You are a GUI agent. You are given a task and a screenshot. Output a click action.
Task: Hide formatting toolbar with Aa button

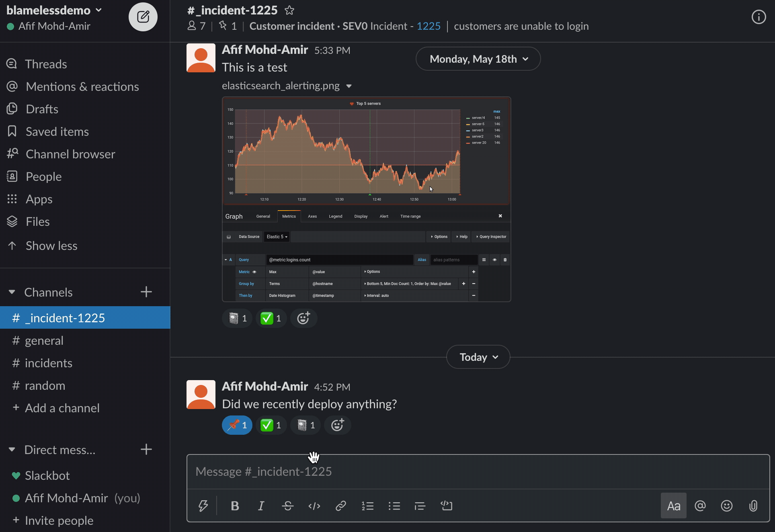click(x=673, y=505)
